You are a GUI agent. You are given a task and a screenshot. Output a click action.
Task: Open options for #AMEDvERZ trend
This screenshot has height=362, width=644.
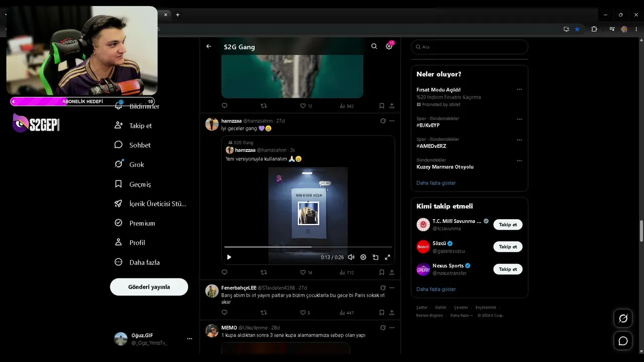pos(519,140)
